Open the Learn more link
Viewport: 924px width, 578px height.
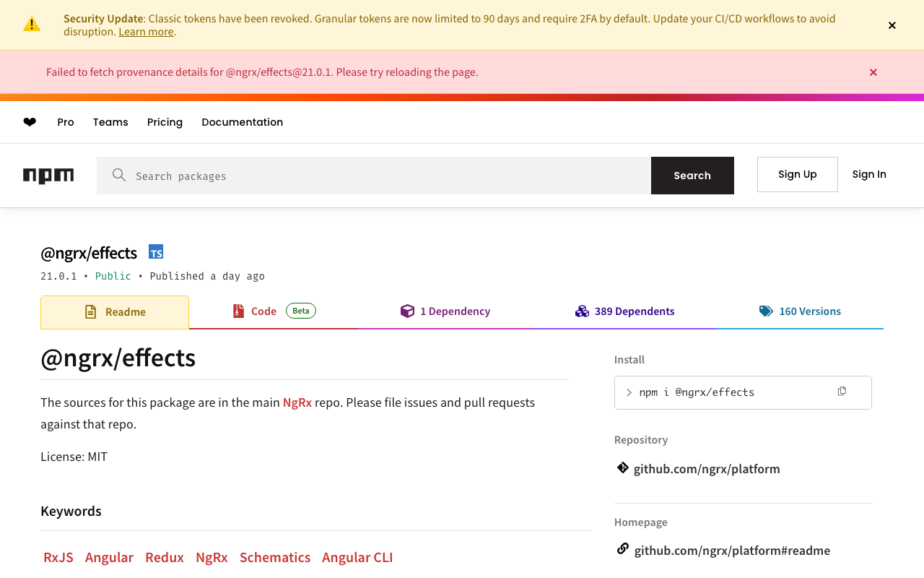coord(146,32)
